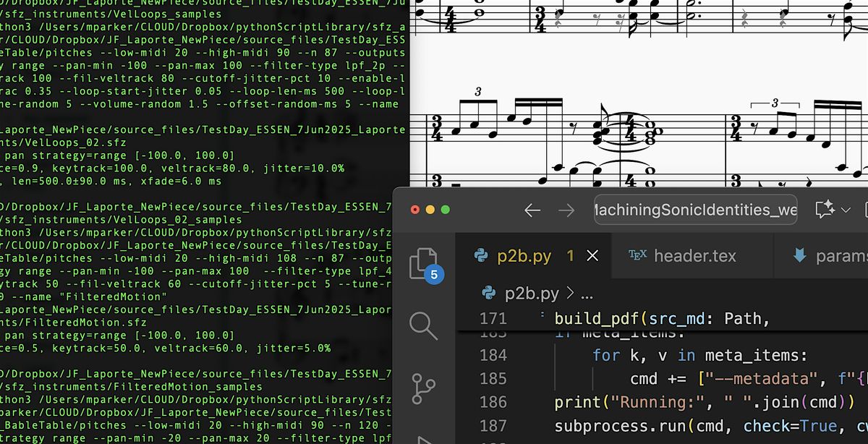Expand the Copilot chat dropdown chevron

(x=846, y=210)
